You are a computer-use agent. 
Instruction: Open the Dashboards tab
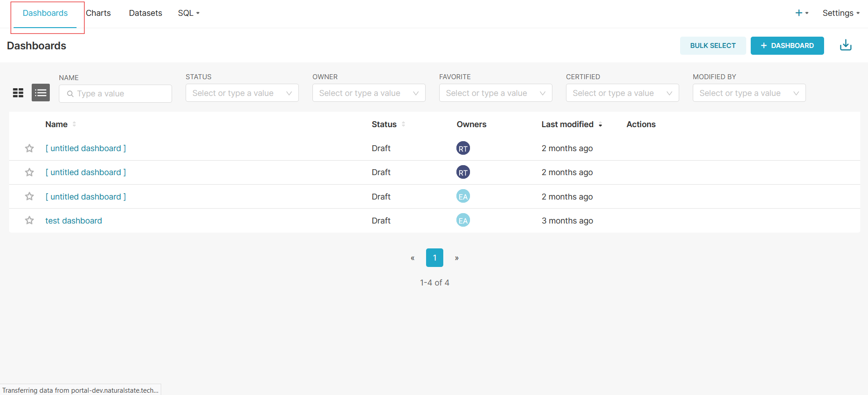(x=45, y=13)
